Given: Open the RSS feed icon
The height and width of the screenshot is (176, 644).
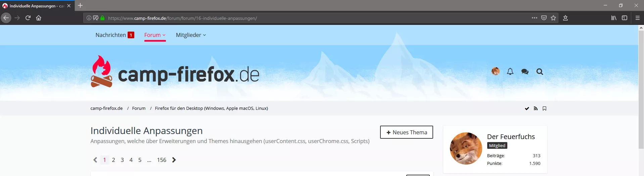Looking at the screenshot, I should [x=536, y=108].
